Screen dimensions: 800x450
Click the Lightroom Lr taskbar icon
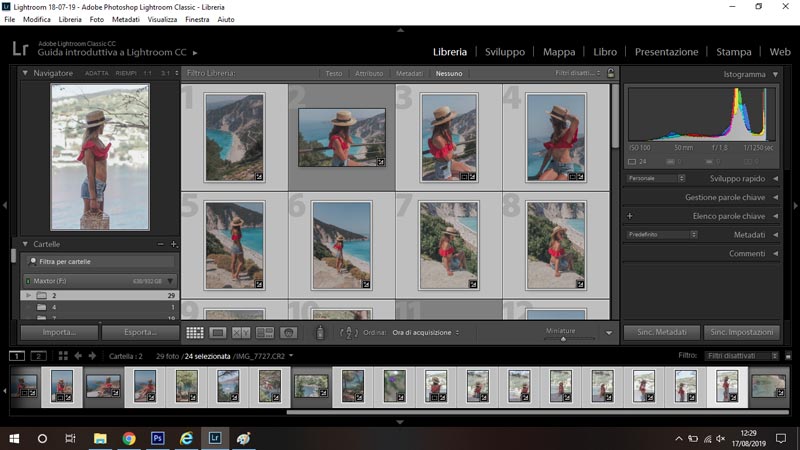tap(215, 438)
